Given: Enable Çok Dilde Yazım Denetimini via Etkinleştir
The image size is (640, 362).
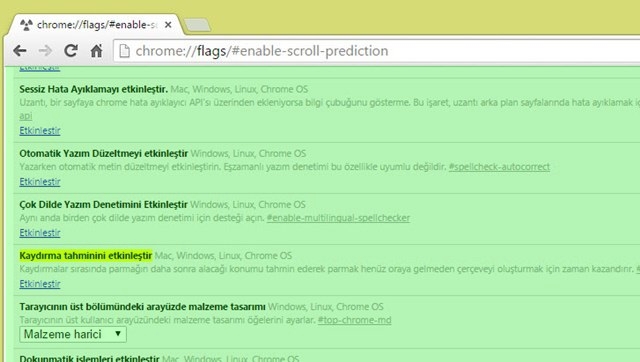Looking at the screenshot, I should [x=40, y=233].
